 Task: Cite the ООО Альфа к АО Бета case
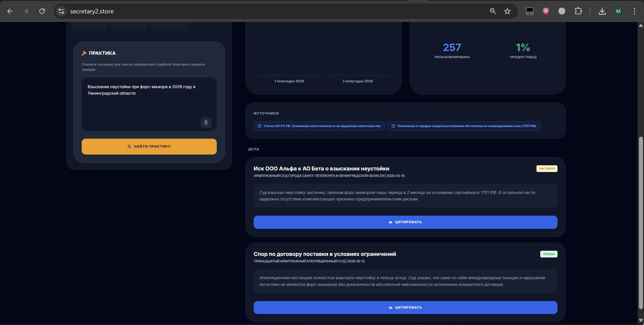tap(405, 222)
